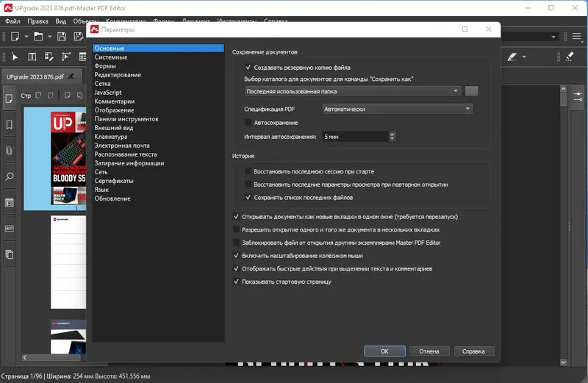This screenshot has height=383, width=588.
Task: Click the Save As icon with pencil
Action: (x=79, y=36)
